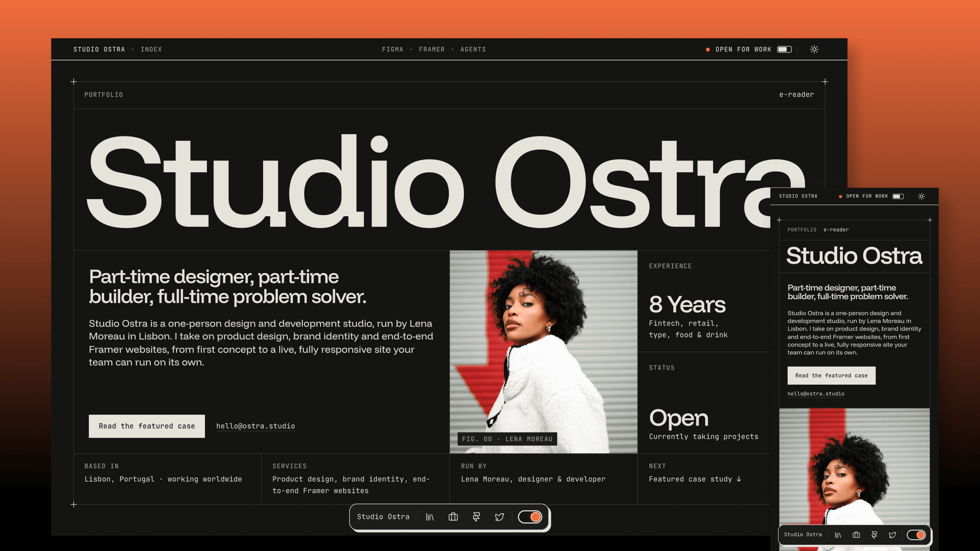The image size is (980, 551).
Task: Click the SERVICES label
Action: tap(290, 466)
